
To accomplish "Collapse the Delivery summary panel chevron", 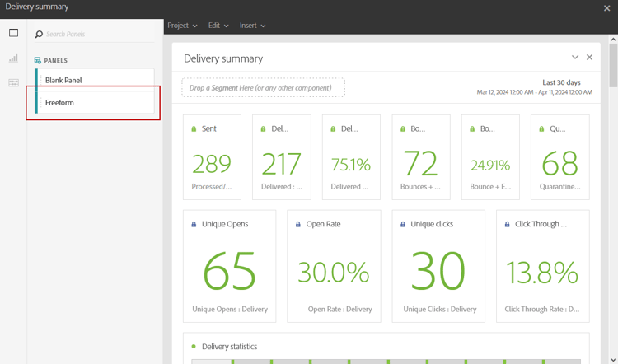I will point(575,58).
